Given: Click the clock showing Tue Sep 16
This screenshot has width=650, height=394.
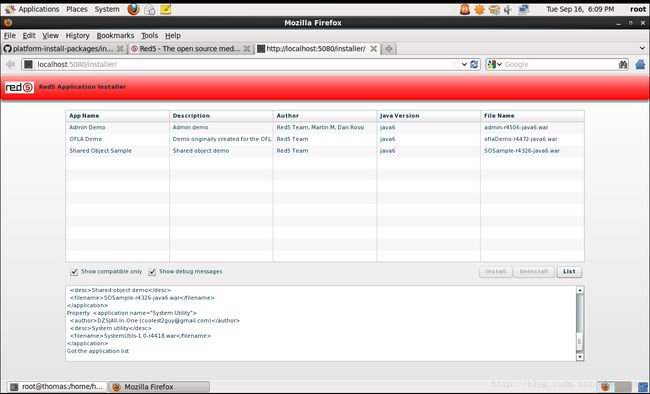Looking at the screenshot, I should [580, 9].
